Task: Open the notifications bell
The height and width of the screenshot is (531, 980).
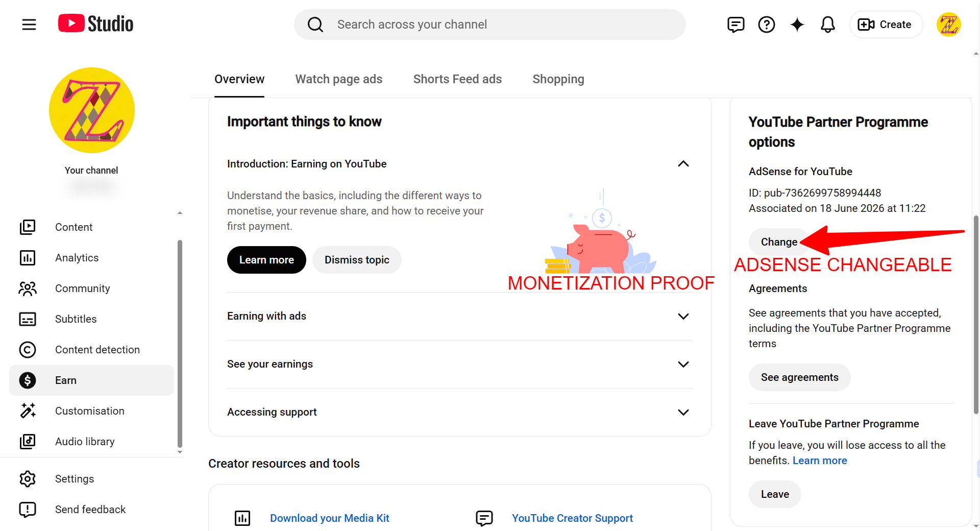Action: [x=827, y=25]
